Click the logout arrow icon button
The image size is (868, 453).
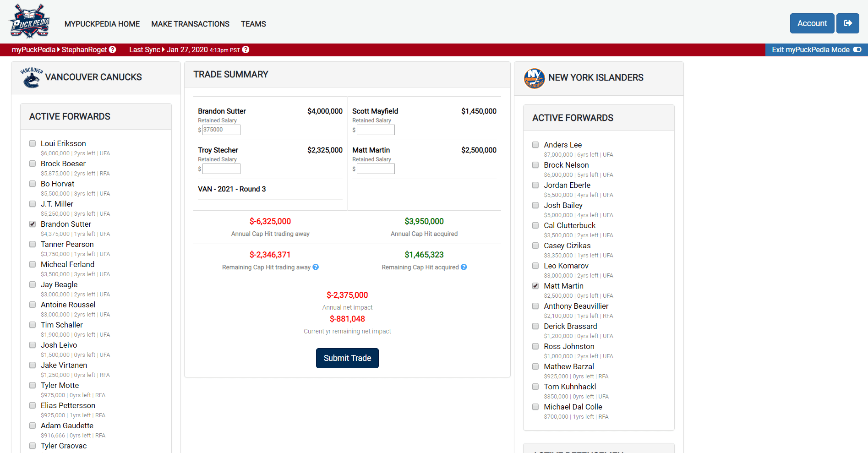pos(847,23)
